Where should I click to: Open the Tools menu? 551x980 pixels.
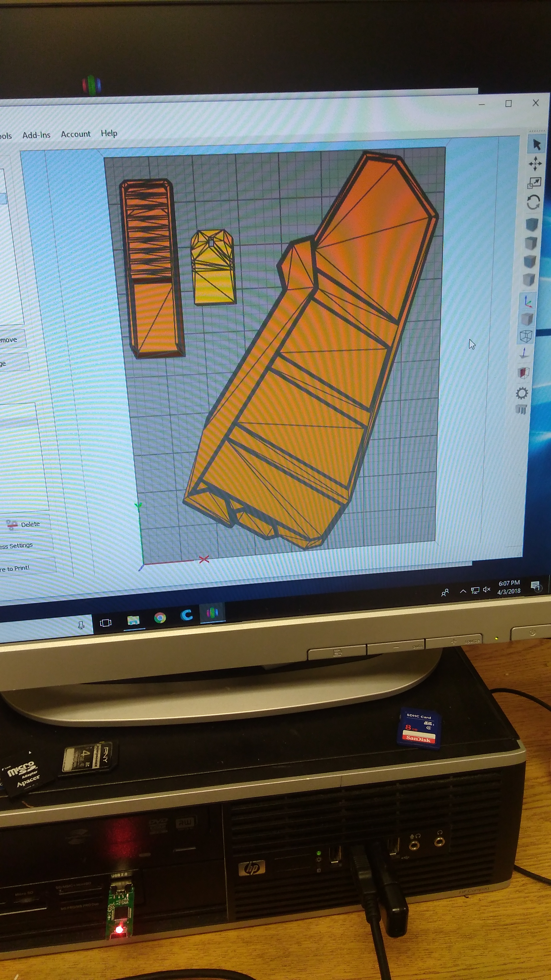pos(5,136)
